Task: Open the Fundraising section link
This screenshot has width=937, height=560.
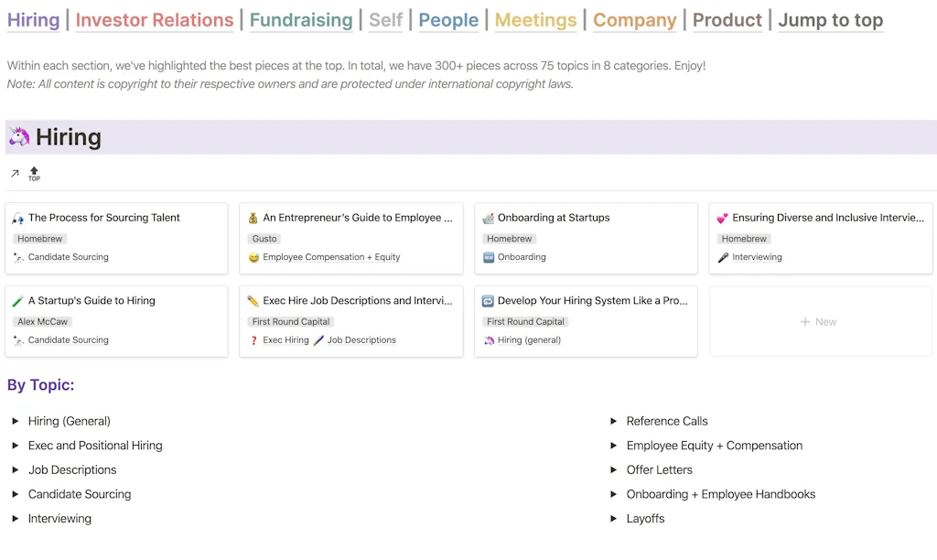Action: pos(301,19)
